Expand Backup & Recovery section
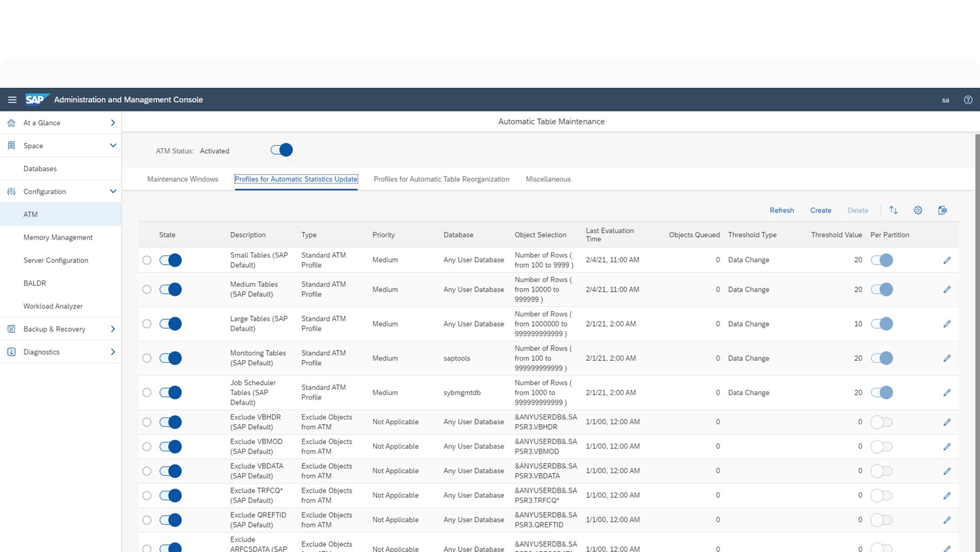980x552 pixels. coord(112,329)
